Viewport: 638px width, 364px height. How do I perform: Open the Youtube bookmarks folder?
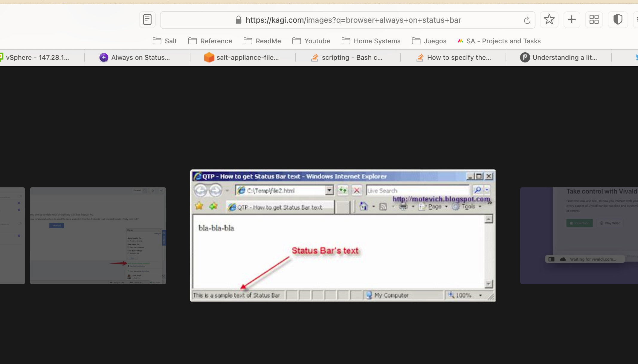click(x=311, y=41)
